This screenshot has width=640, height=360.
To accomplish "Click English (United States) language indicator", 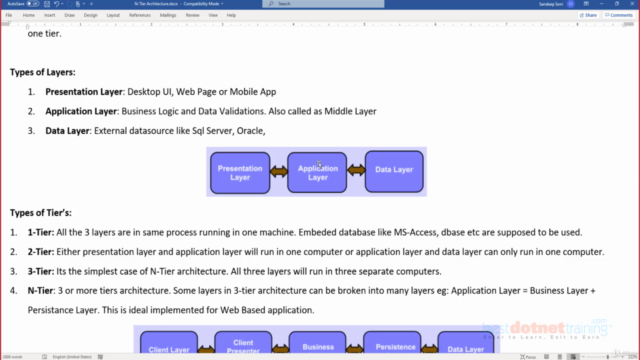I will tap(72, 357).
